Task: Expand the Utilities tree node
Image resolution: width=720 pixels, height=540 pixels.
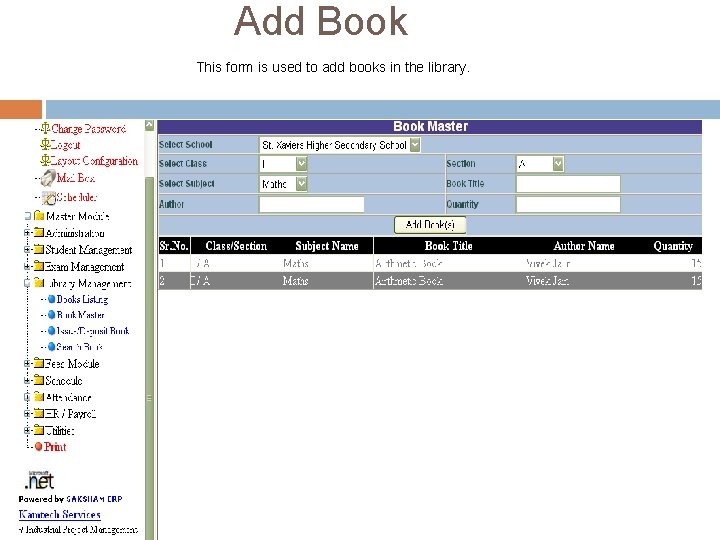Action: [x=27, y=430]
